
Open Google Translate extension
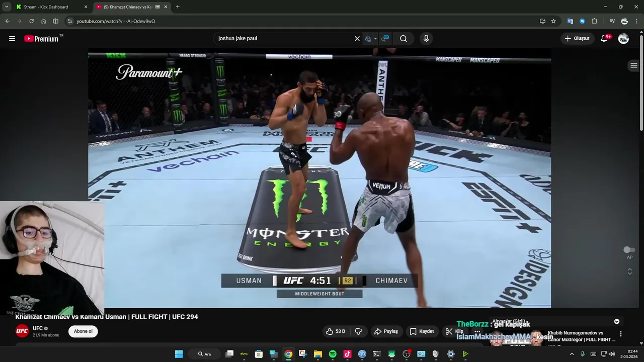pyautogui.click(x=570, y=21)
